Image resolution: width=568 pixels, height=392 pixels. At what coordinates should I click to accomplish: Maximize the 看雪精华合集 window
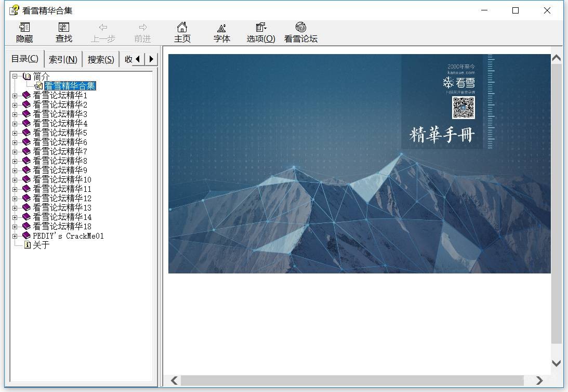tap(516, 10)
